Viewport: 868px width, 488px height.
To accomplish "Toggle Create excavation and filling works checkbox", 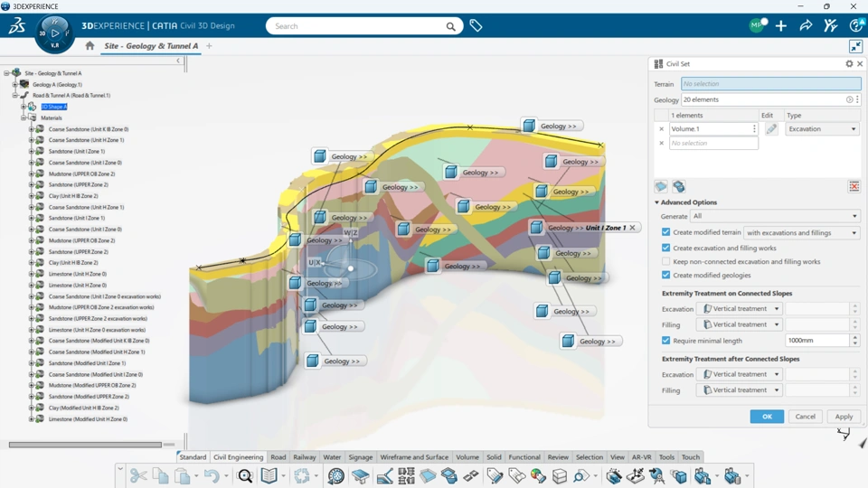I will click(x=666, y=248).
